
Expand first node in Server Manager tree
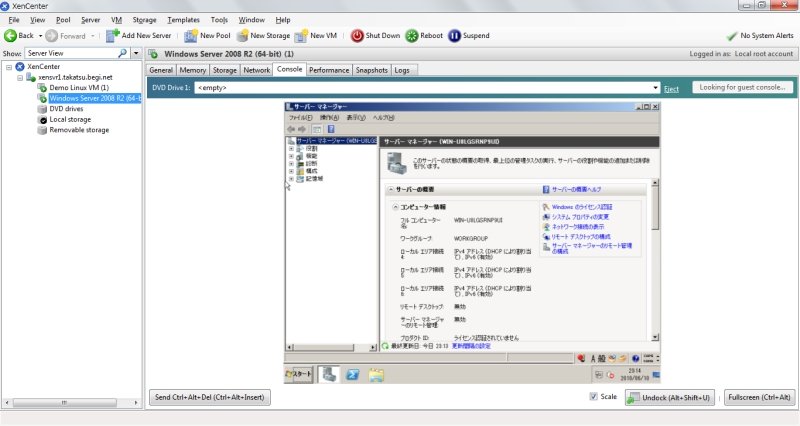pos(291,148)
